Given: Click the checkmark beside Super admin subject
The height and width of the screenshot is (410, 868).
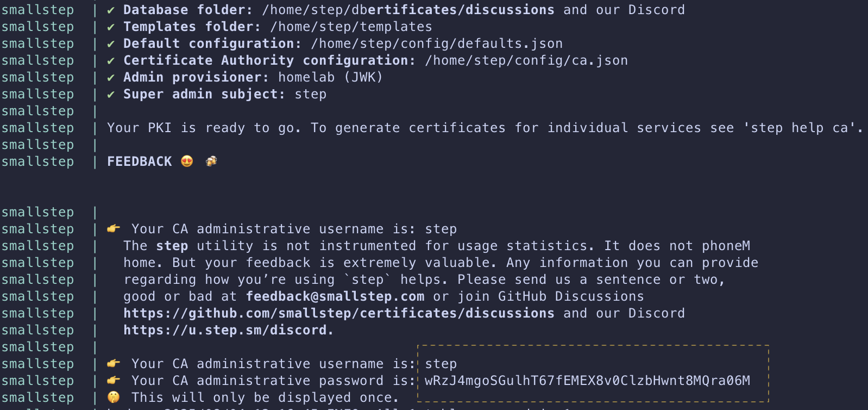Looking at the screenshot, I should (x=111, y=95).
